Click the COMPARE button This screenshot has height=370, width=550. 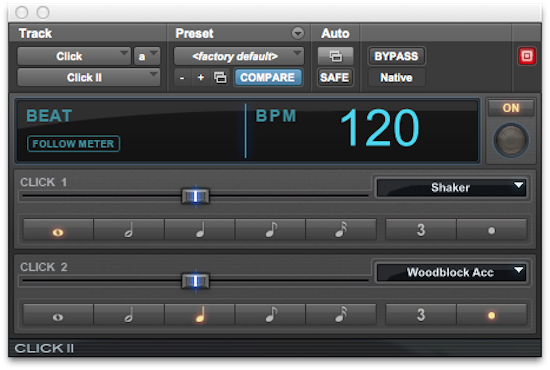268,77
